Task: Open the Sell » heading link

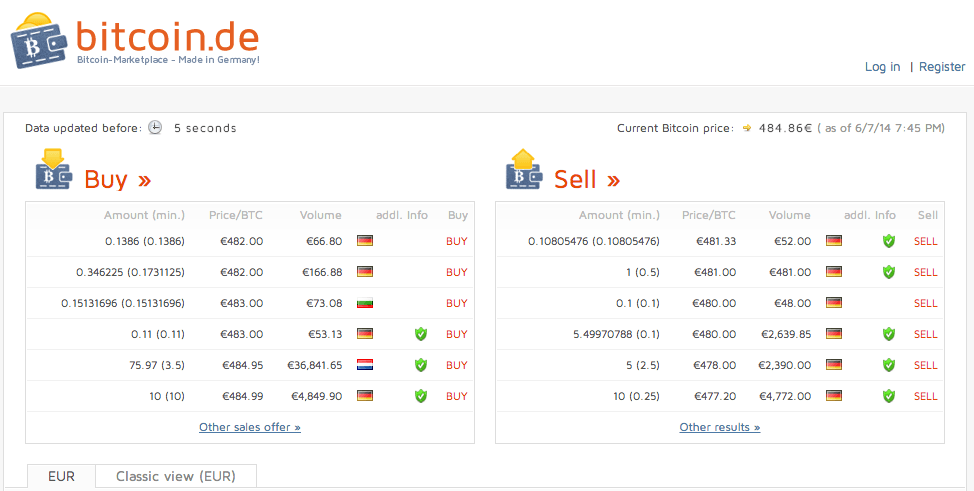Action: (587, 179)
